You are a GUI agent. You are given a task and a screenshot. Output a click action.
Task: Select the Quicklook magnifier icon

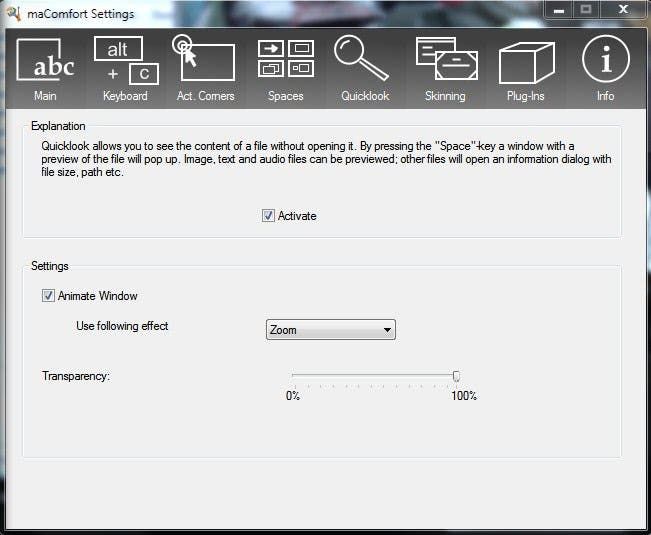pyautogui.click(x=361, y=58)
